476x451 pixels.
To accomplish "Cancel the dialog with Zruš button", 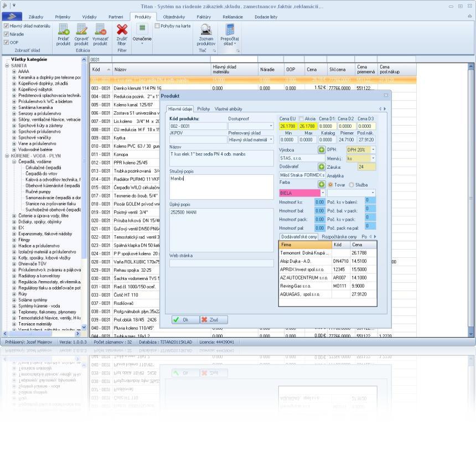I will coord(214,320).
